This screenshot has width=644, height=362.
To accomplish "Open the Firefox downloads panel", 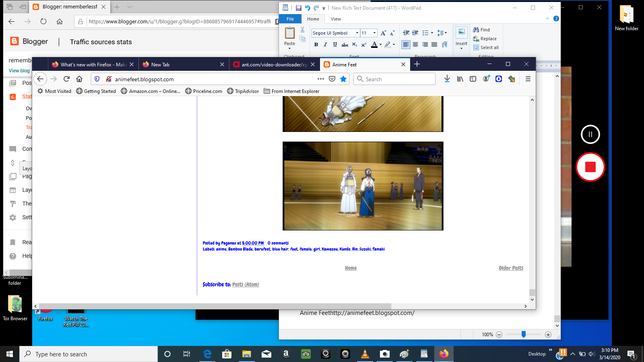I will tap(447, 79).
